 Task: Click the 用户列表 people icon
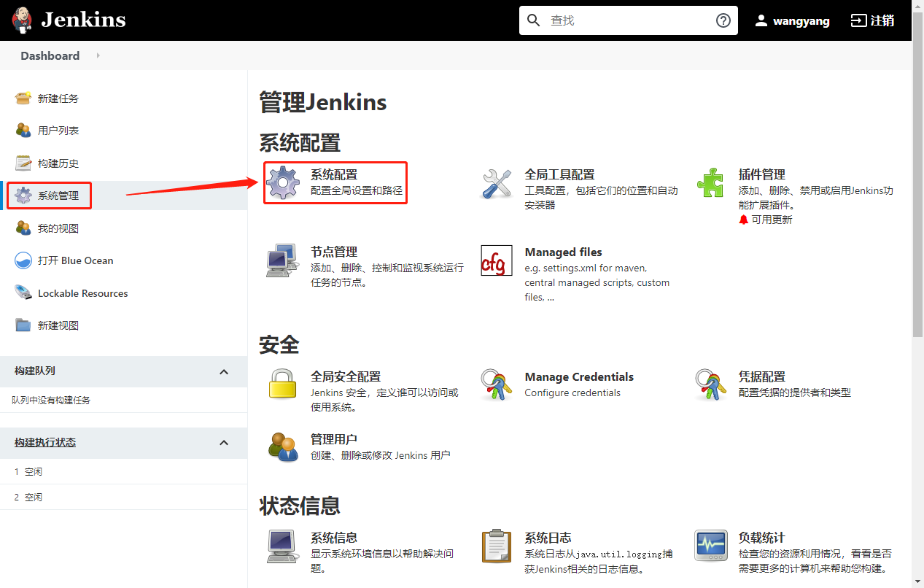(23, 130)
